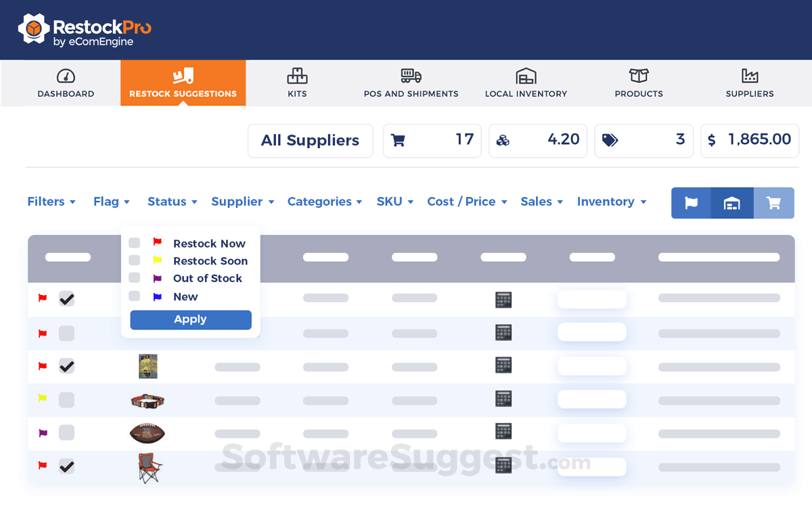Open the Products section
812x523 pixels.
click(638, 83)
